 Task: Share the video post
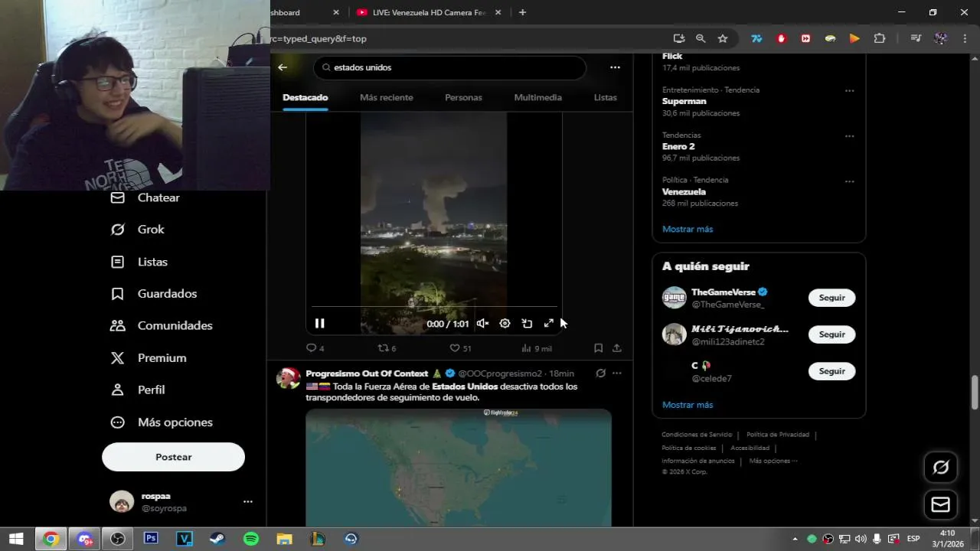click(617, 348)
